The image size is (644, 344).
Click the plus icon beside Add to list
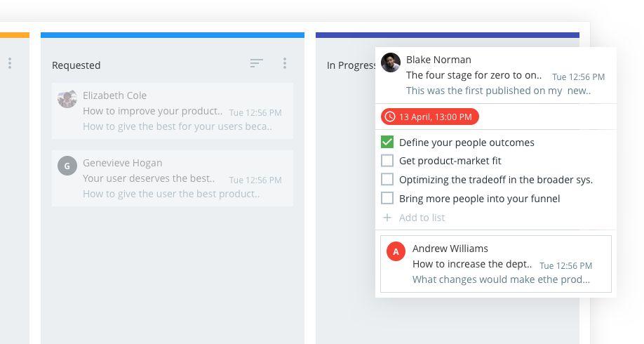pos(387,218)
